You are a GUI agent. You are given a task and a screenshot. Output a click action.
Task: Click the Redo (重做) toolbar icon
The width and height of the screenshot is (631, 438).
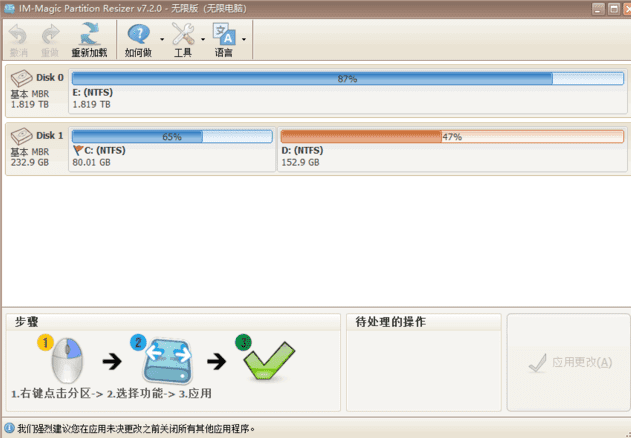click(50, 35)
